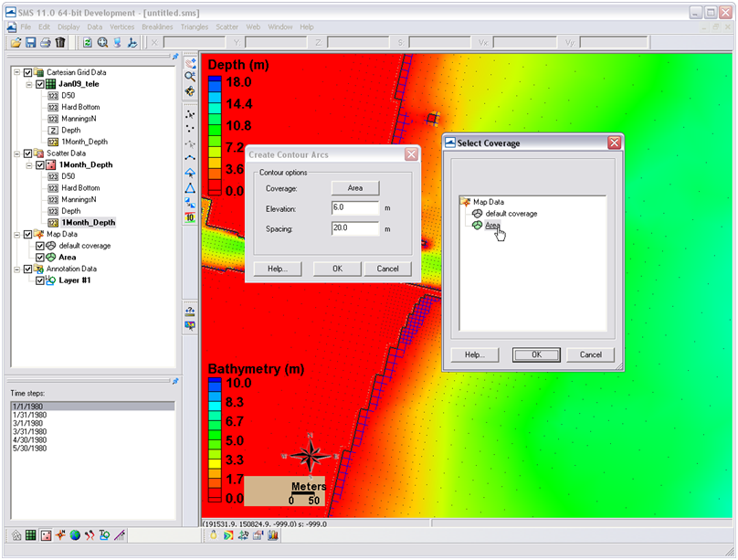
Task: Click the lighting bulb display icon
Action: [213, 535]
